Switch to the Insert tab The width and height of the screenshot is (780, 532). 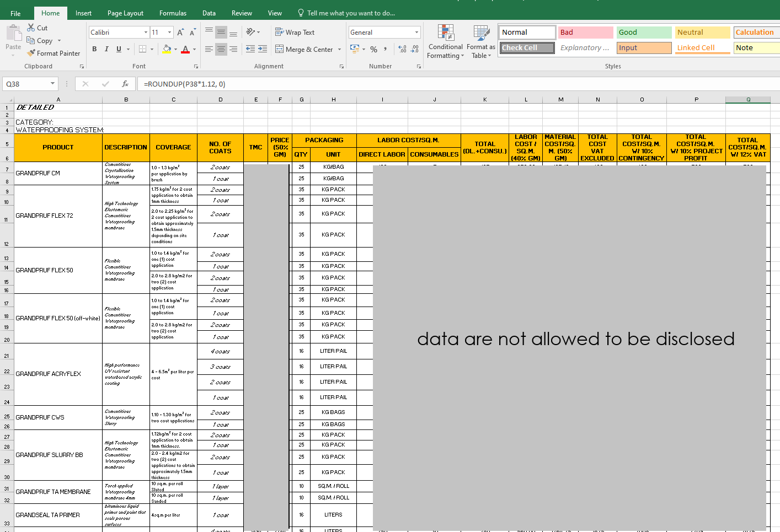click(x=83, y=13)
